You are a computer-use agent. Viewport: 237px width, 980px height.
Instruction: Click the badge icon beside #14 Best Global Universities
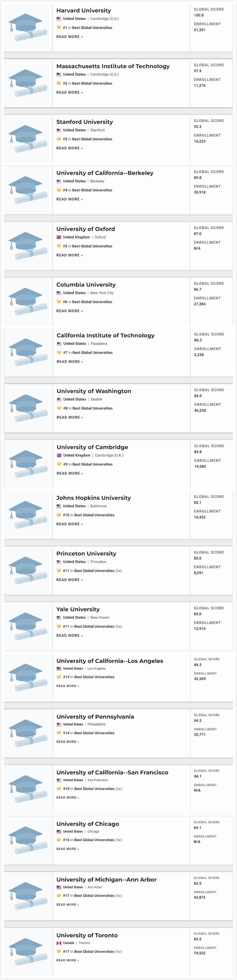[x=59, y=733]
